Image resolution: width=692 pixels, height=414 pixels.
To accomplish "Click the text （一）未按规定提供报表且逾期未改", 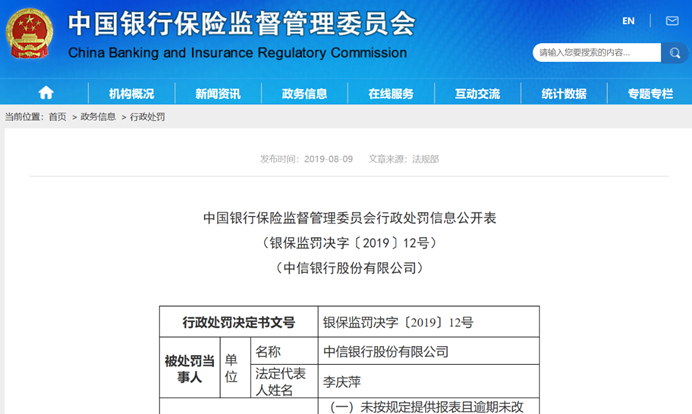I will tap(427, 407).
